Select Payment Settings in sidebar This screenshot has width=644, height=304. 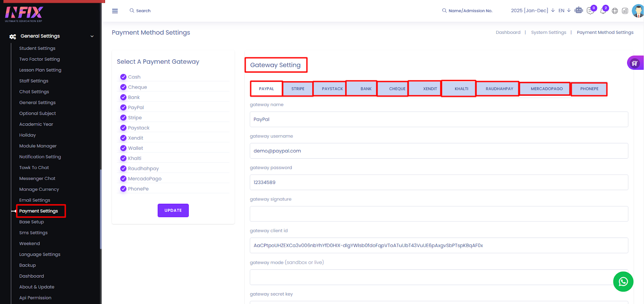[39, 211]
